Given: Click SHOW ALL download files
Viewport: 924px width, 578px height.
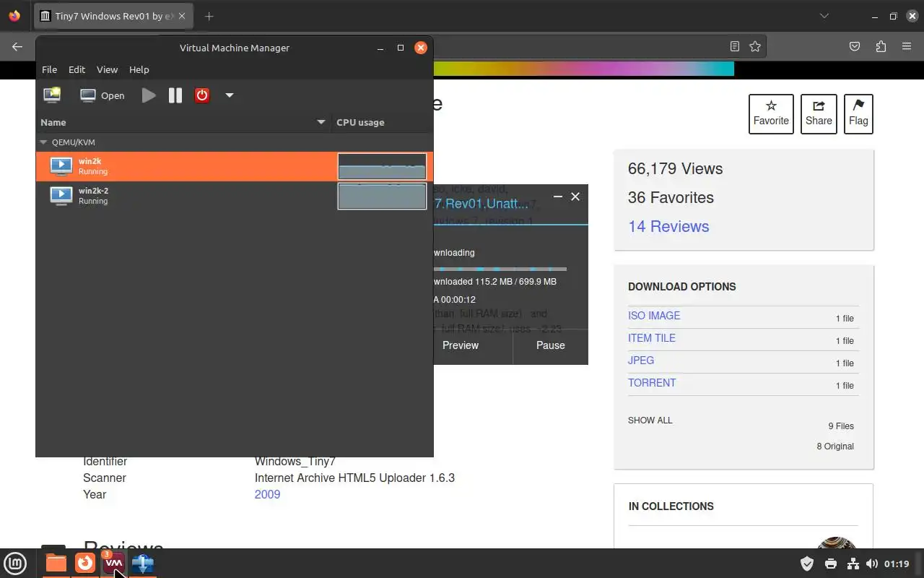Looking at the screenshot, I should [x=650, y=420].
